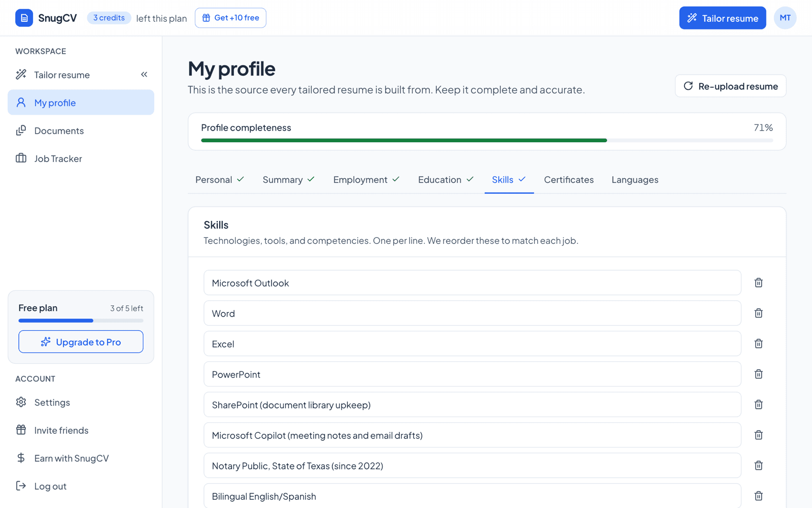Select the Skills tab
Screen dimensions: 812x508
(509, 180)
